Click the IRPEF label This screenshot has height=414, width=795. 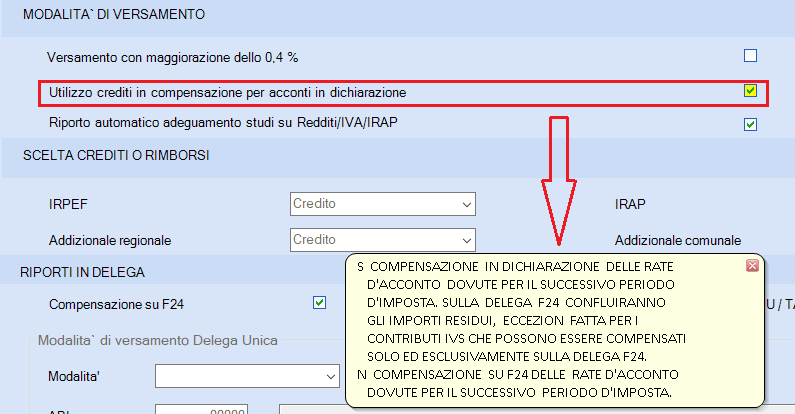tap(68, 204)
